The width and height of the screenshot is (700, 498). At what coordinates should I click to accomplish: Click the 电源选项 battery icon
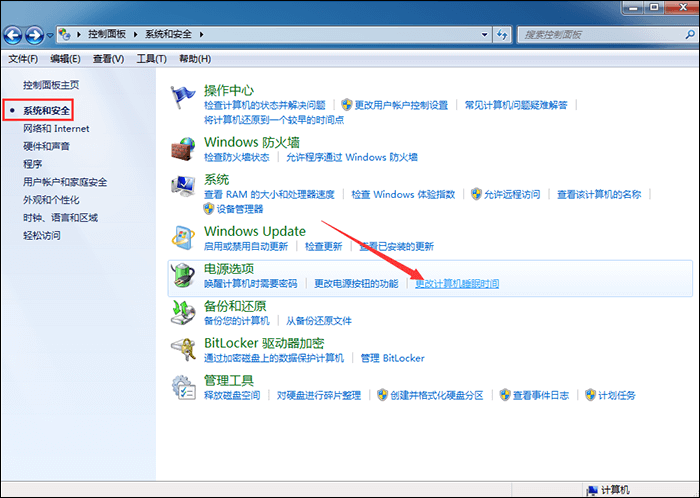pos(183,276)
